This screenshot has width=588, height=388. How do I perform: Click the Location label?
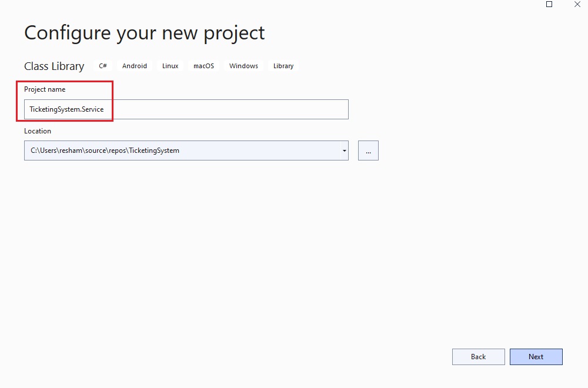[x=38, y=131]
